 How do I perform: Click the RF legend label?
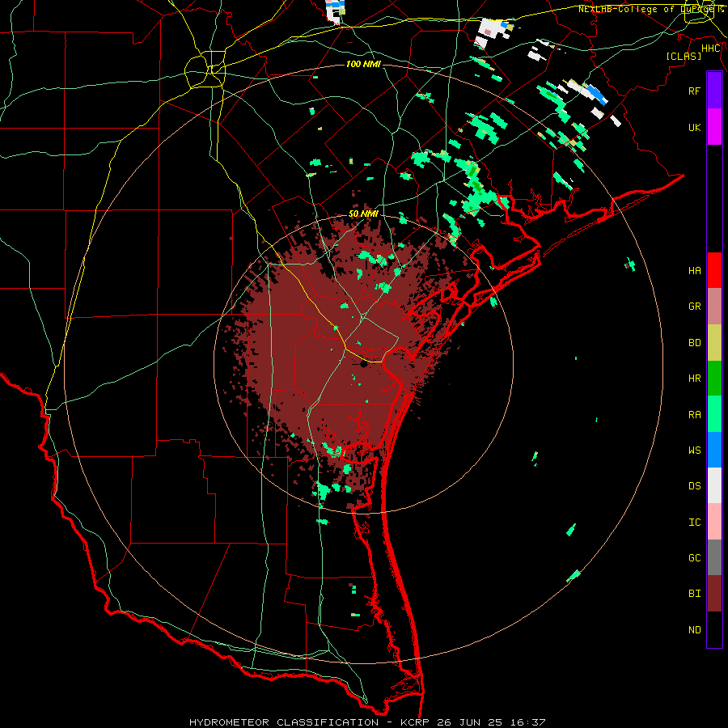coord(695,91)
